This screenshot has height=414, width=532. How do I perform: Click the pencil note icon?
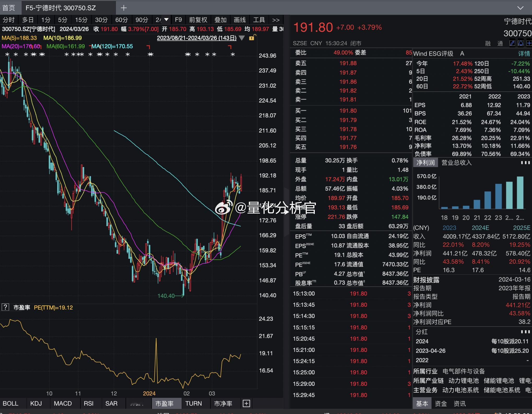[512, 43]
